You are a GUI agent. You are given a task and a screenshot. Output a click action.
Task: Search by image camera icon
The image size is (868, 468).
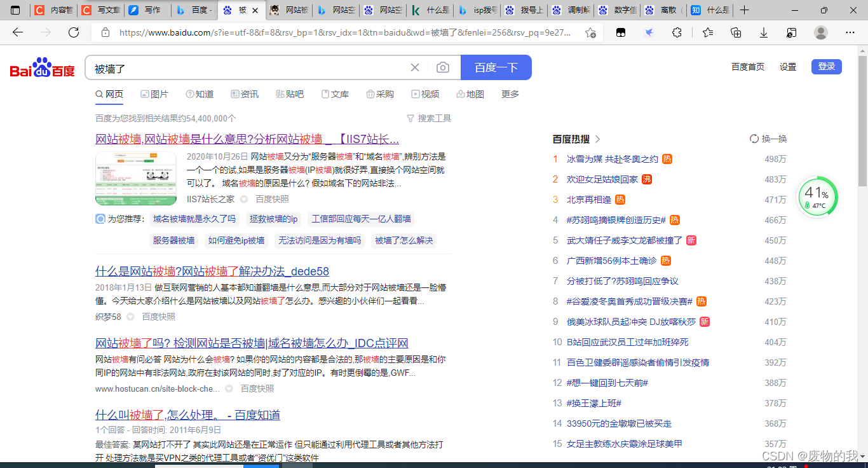tap(443, 67)
